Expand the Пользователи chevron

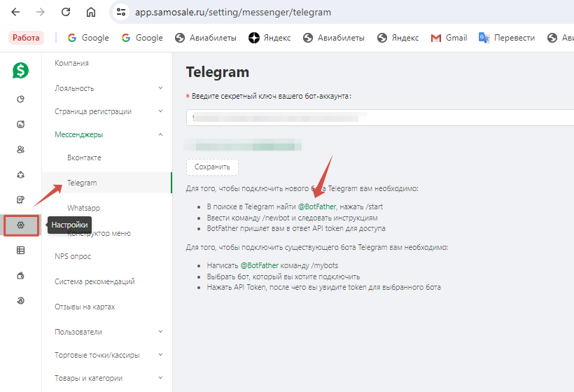click(x=160, y=332)
